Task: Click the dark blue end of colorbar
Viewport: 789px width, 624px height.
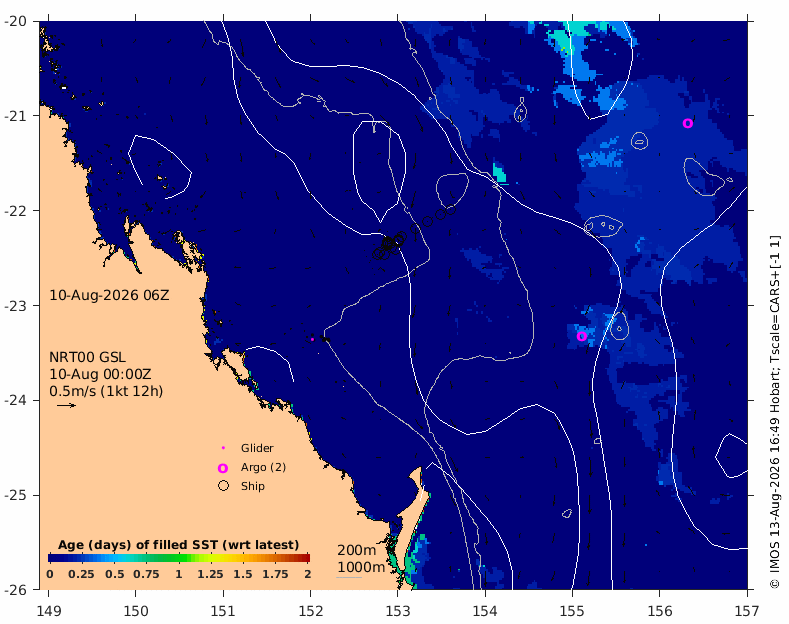Action: pos(52,558)
